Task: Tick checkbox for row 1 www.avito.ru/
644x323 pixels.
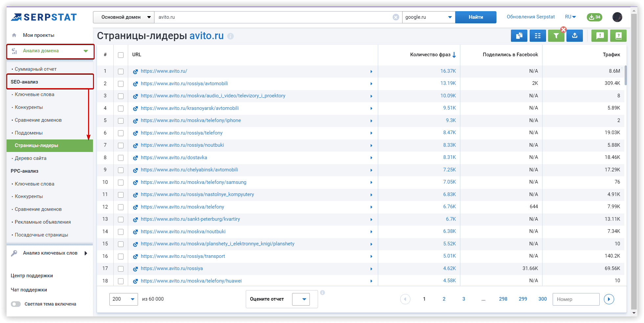Action: click(x=121, y=71)
